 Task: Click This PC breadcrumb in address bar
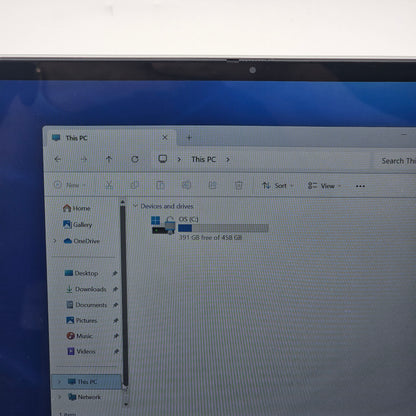pos(204,159)
